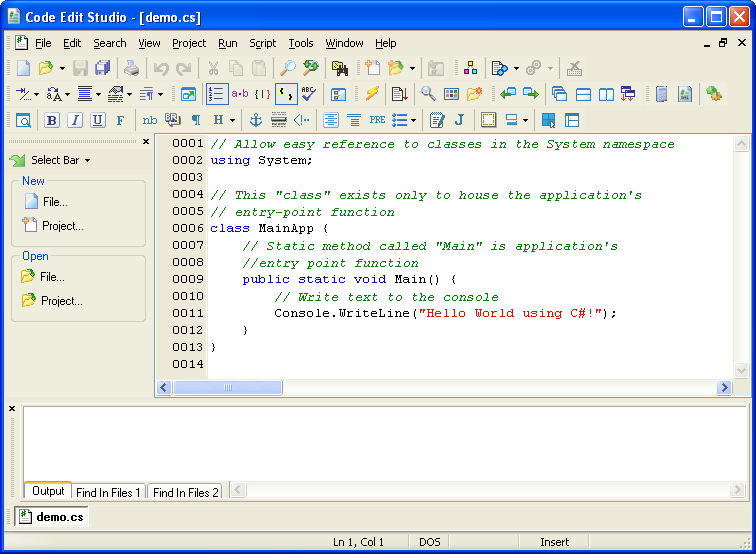Click the Find magnifier icon
Image resolution: width=756 pixels, height=554 pixels.
(286, 68)
